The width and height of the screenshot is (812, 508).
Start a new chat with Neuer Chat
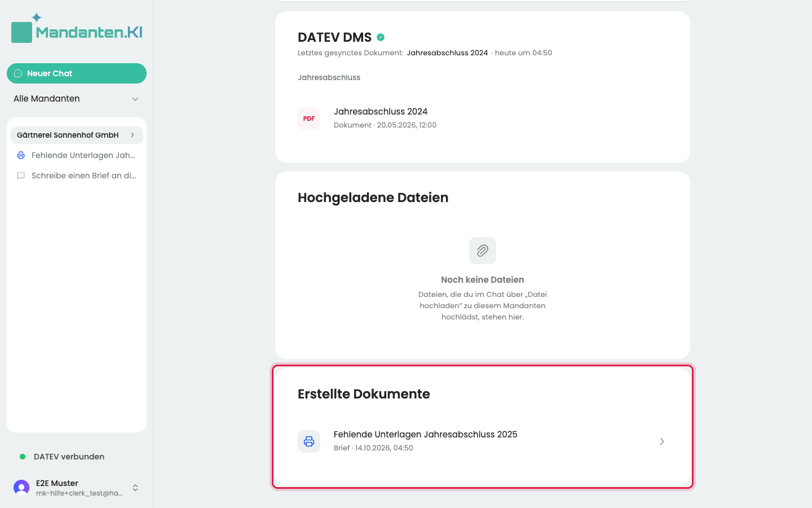coord(77,73)
